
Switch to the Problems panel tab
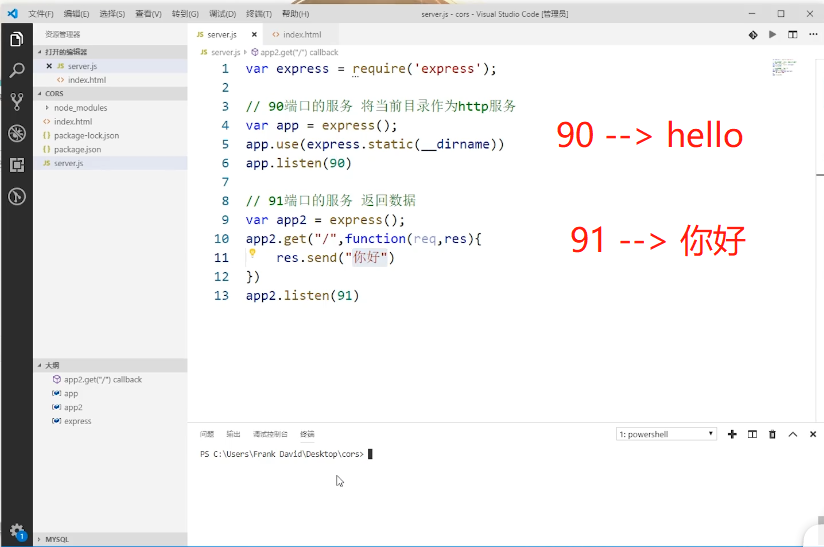pyautogui.click(x=207, y=434)
